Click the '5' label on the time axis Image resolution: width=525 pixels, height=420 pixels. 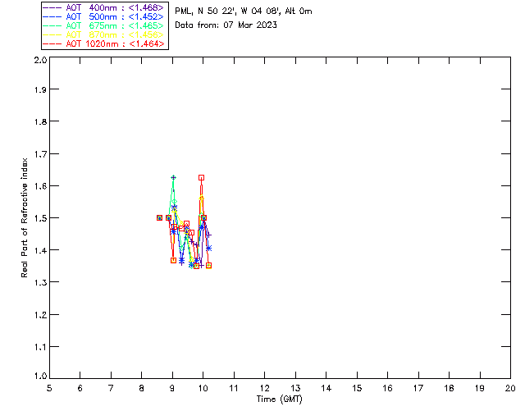[x=49, y=388]
